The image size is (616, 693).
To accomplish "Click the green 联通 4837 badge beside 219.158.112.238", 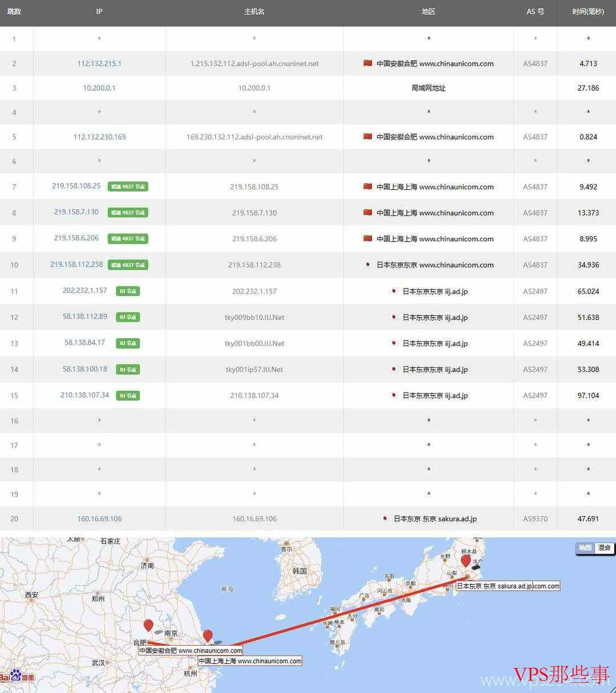I will [128, 265].
